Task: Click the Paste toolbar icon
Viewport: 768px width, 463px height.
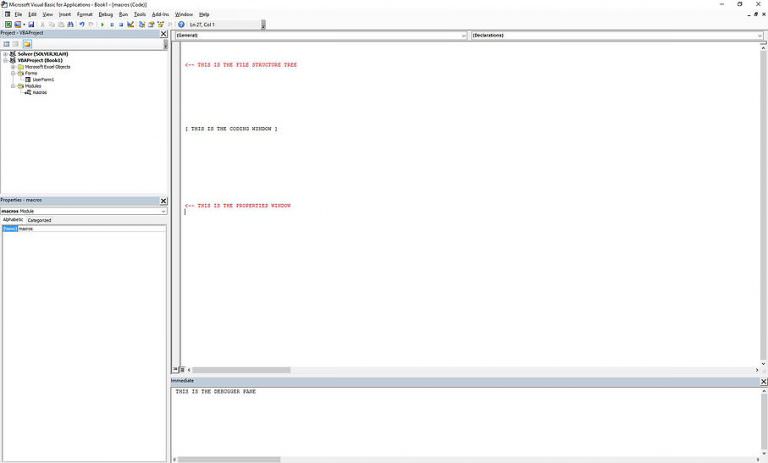Action: tap(61, 24)
